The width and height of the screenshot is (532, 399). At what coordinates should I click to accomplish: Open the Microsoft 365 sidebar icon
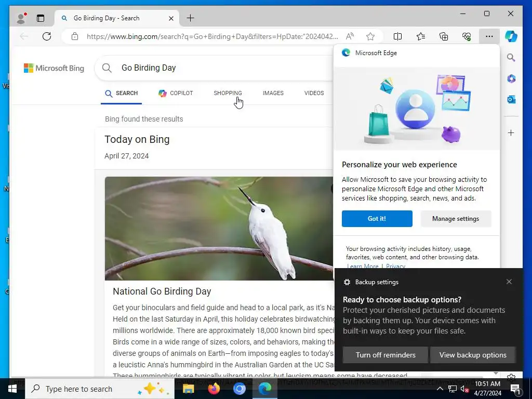pyautogui.click(x=511, y=79)
